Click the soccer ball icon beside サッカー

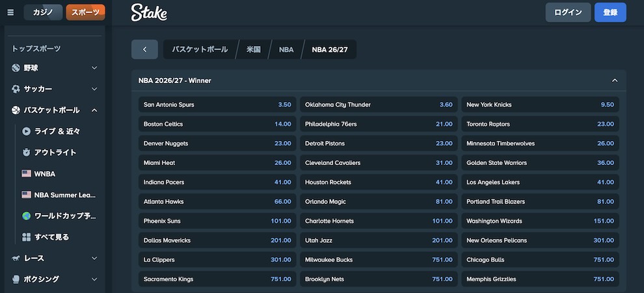tap(16, 88)
